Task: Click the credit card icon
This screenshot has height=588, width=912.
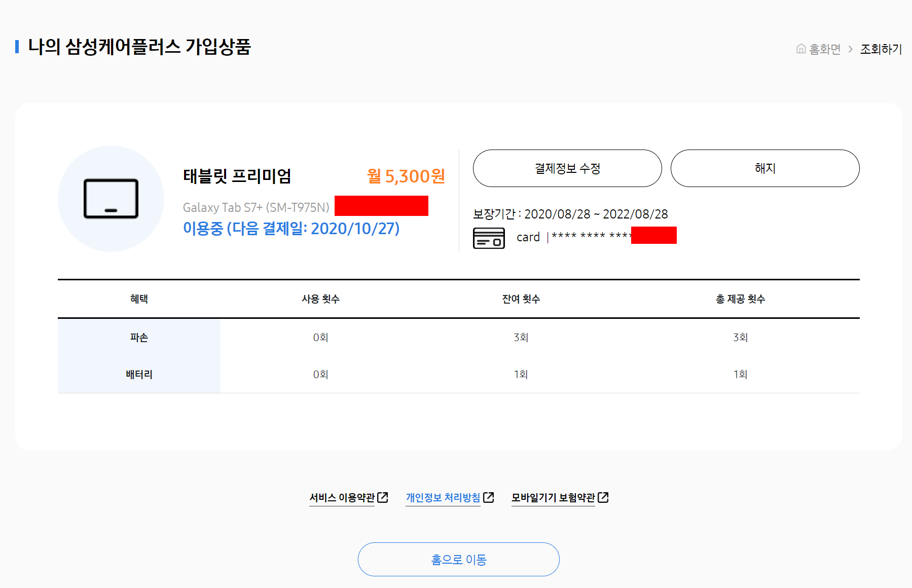Action: (x=489, y=238)
